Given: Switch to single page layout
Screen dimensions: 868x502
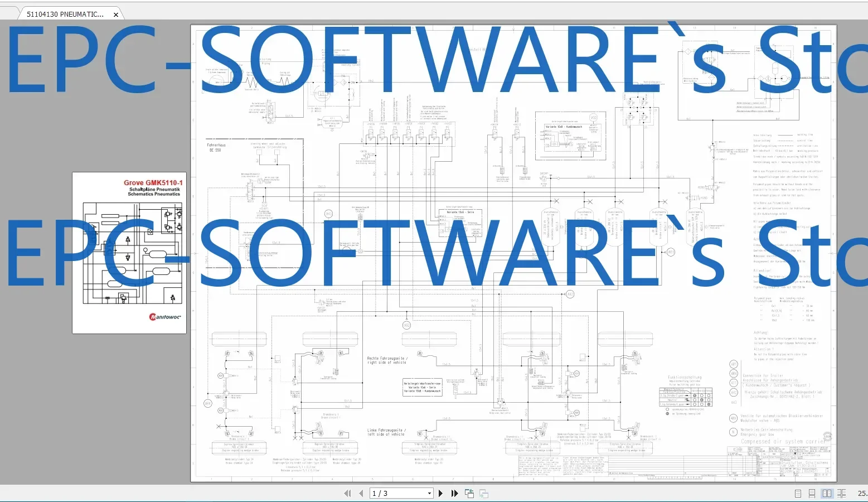Looking at the screenshot, I should click(x=798, y=493).
